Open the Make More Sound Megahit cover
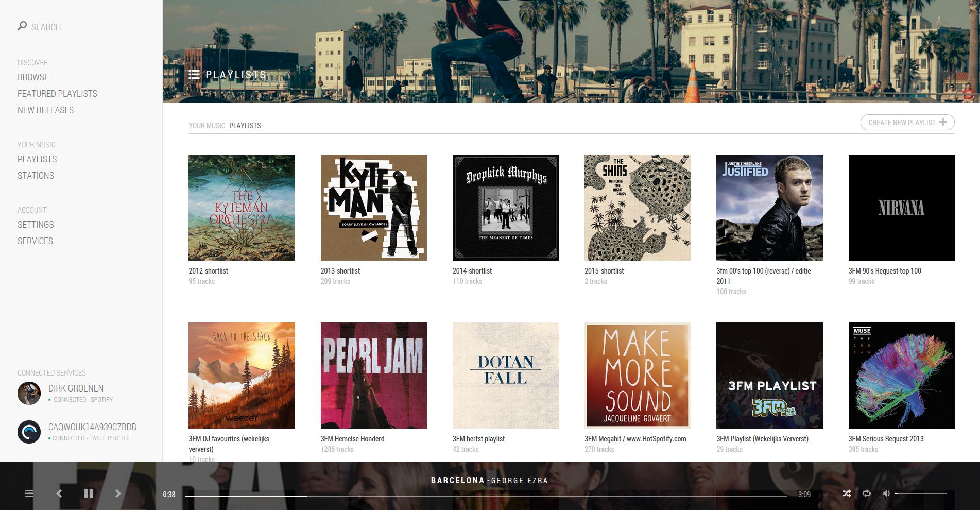 (x=638, y=376)
